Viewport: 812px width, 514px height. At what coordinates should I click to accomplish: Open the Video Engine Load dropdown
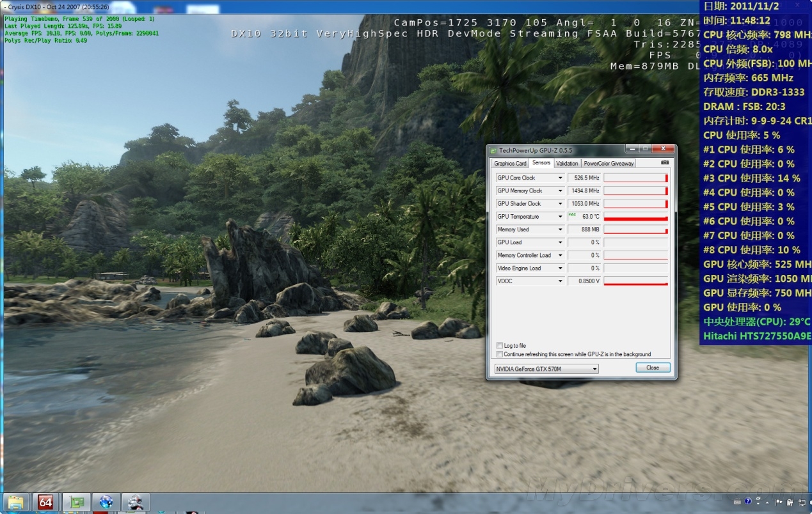[560, 268]
